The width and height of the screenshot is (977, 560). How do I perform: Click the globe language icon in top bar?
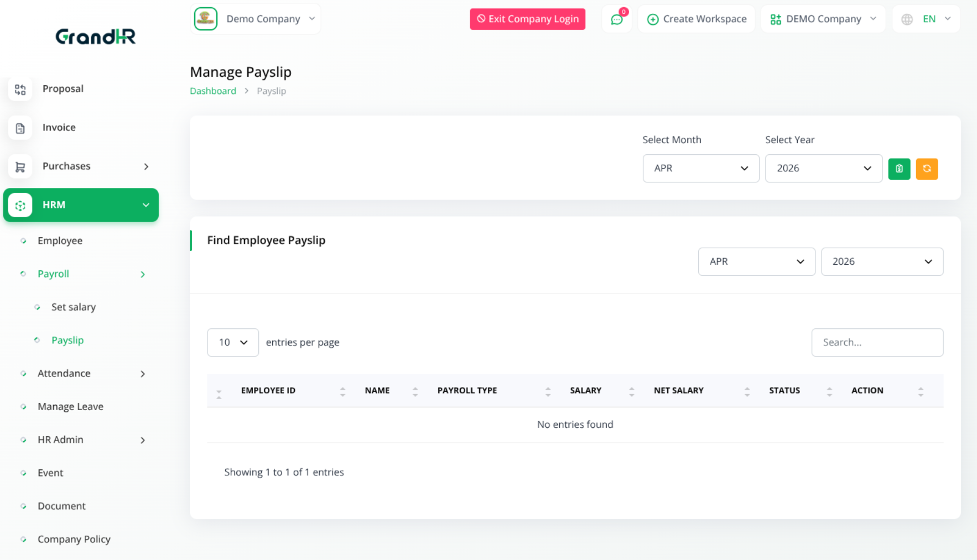[x=907, y=19]
